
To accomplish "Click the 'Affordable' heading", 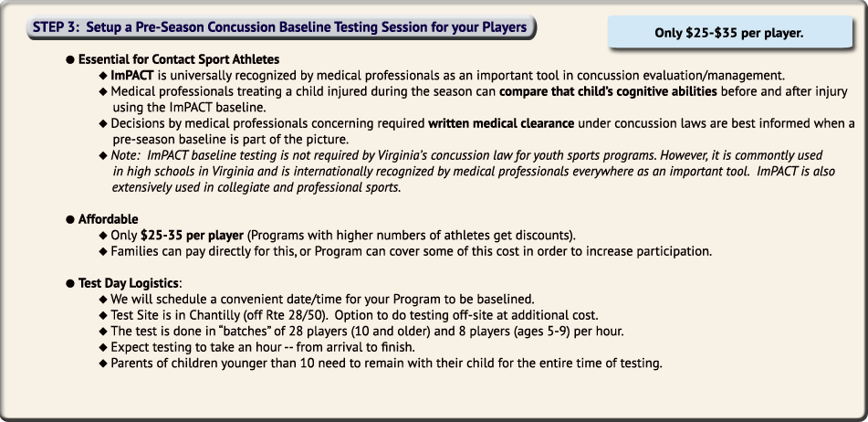I will pyautogui.click(x=108, y=219).
